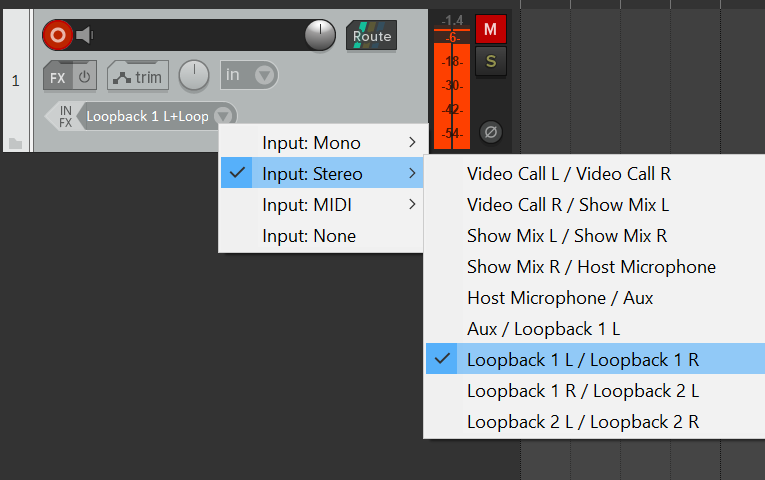Screen dimensions: 765x480
Task: Open the record mode 'in' dropdown
Action: [249, 75]
